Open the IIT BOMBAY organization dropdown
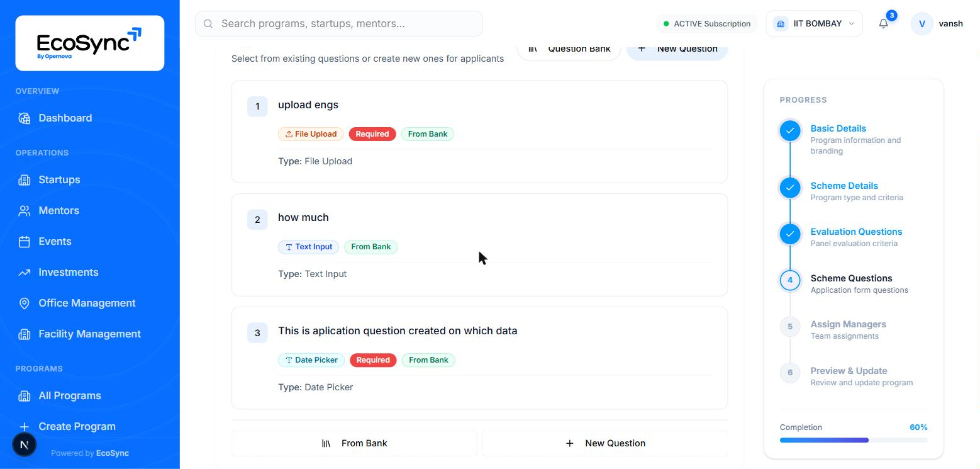This screenshot has width=980, height=469. [814, 24]
